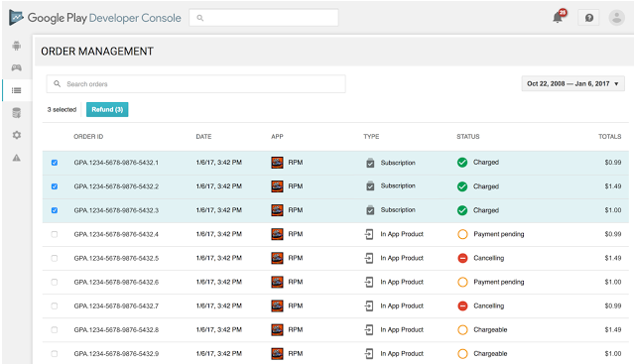Open Alerts warning triangle icon in sidebar
The image size is (634, 364).
pyautogui.click(x=17, y=158)
